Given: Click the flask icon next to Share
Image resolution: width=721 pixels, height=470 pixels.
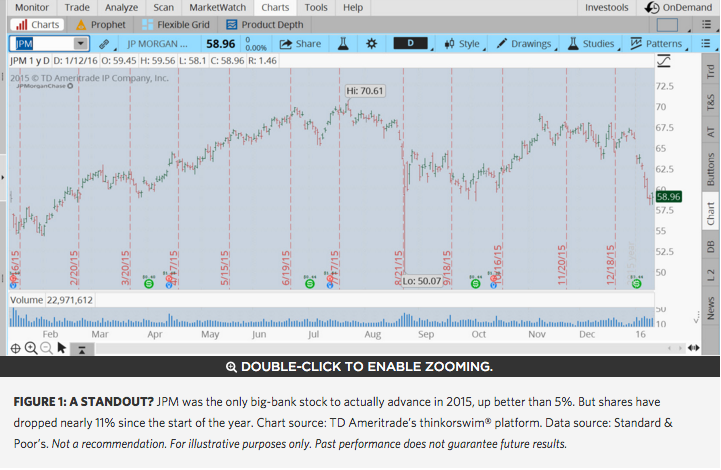Looking at the screenshot, I should coord(343,44).
